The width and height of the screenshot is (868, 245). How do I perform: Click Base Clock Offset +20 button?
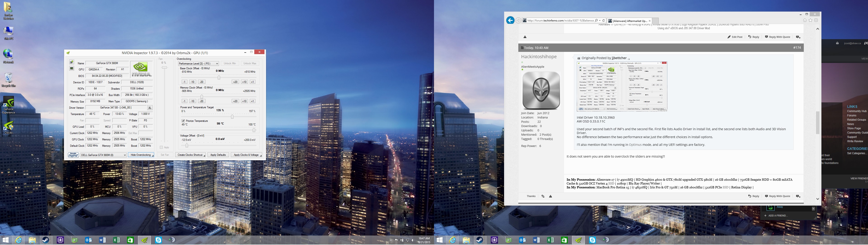pyautogui.click(x=235, y=82)
